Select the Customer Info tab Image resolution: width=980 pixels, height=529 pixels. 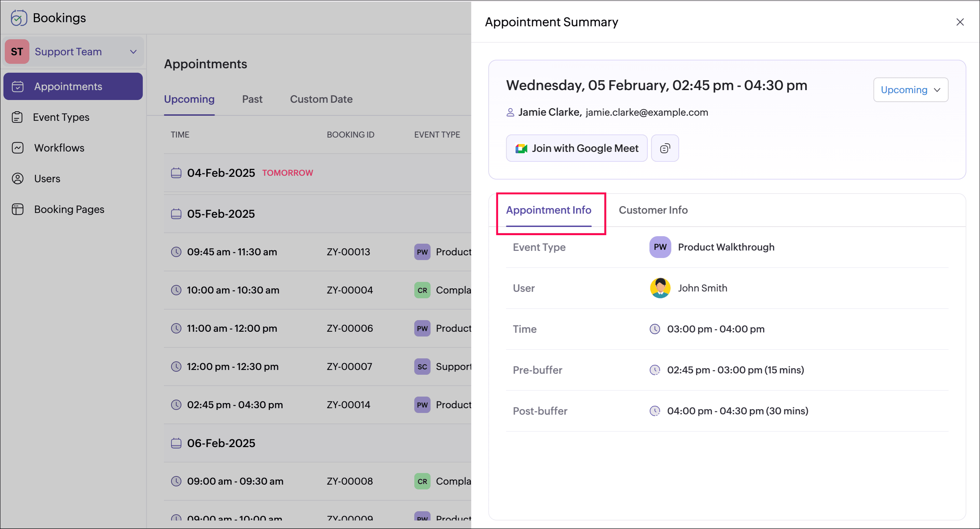(653, 210)
